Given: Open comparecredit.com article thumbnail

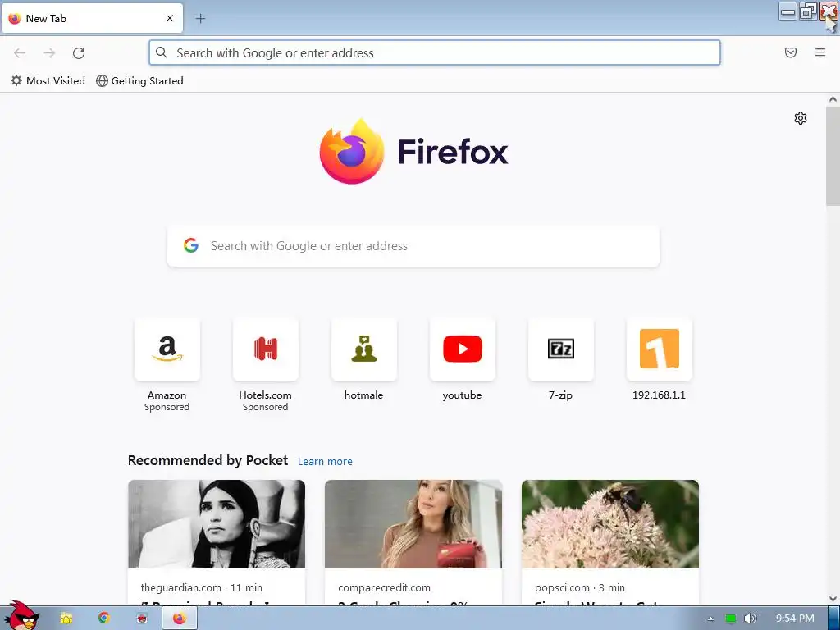Looking at the screenshot, I should (413, 524).
